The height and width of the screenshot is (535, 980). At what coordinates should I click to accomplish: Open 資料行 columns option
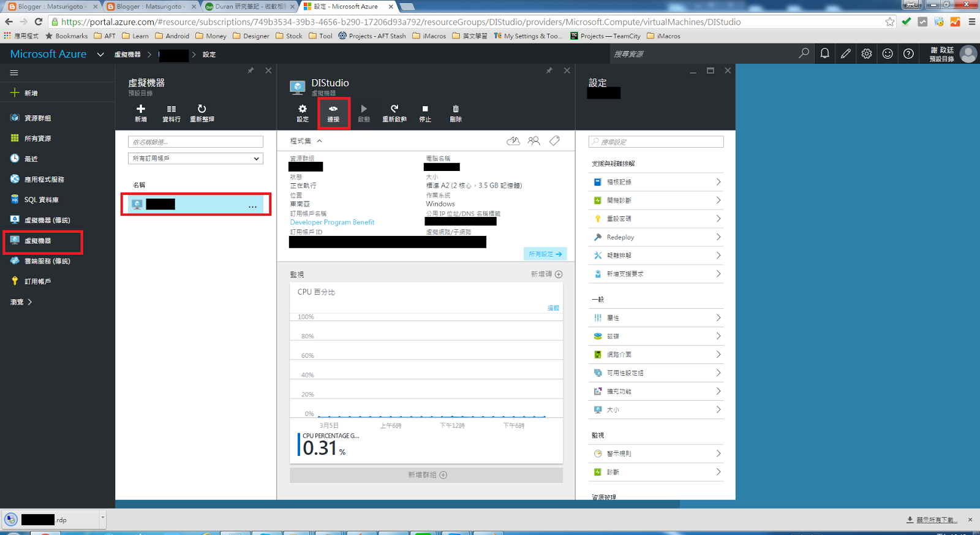[x=171, y=113]
